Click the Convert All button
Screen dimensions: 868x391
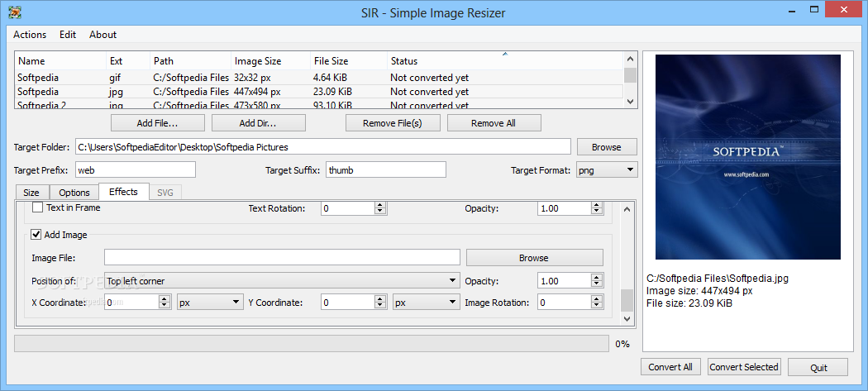tap(670, 367)
